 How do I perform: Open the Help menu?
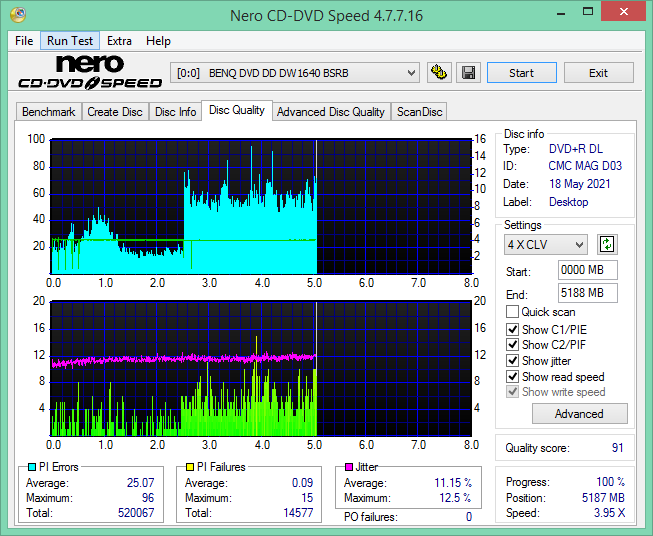coord(158,41)
